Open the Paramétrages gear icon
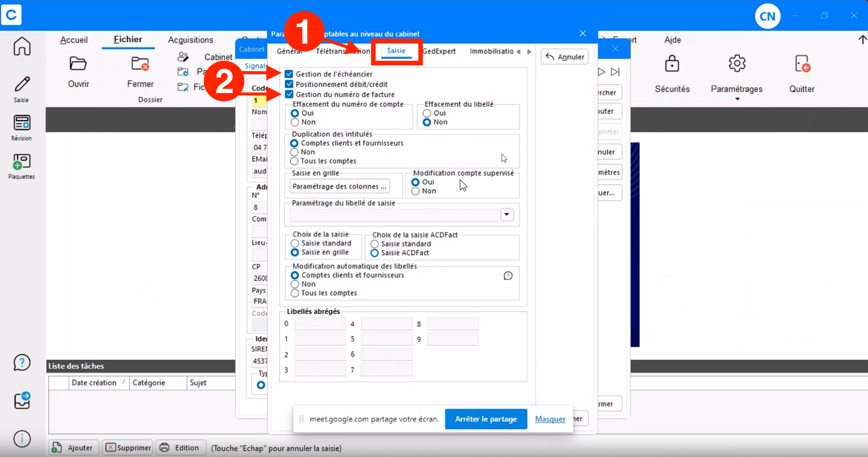The image size is (868, 457). [737, 63]
